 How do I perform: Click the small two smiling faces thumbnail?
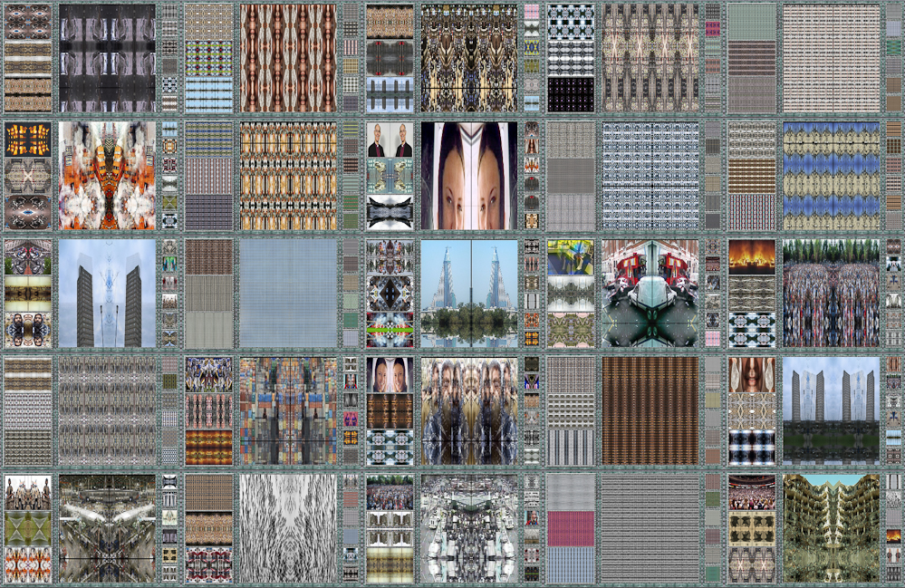pyautogui.click(x=390, y=373)
